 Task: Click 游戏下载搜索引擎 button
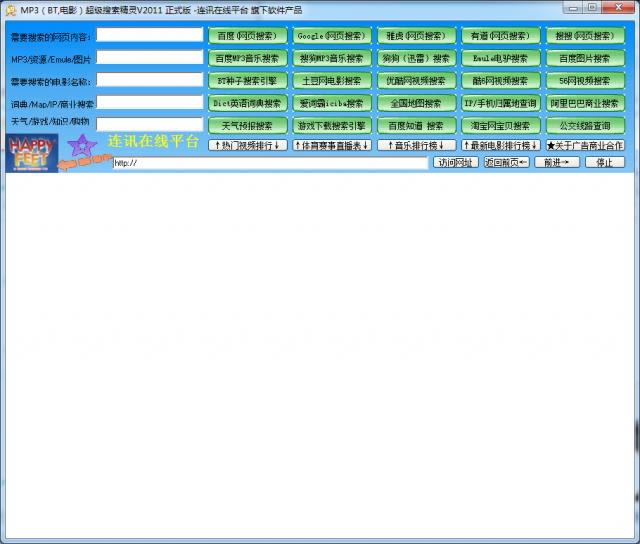pos(332,126)
